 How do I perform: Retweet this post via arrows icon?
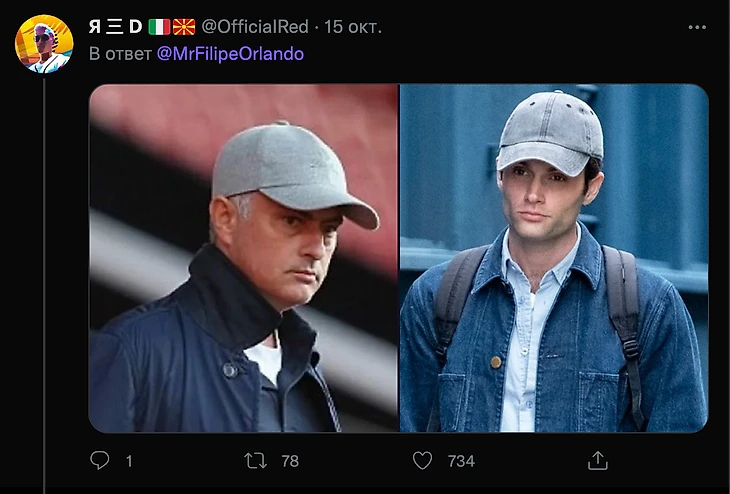256,460
